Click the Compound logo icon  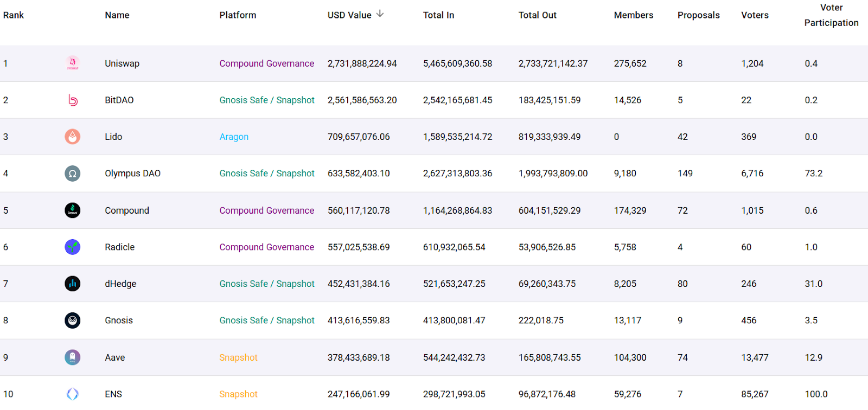pos(72,210)
